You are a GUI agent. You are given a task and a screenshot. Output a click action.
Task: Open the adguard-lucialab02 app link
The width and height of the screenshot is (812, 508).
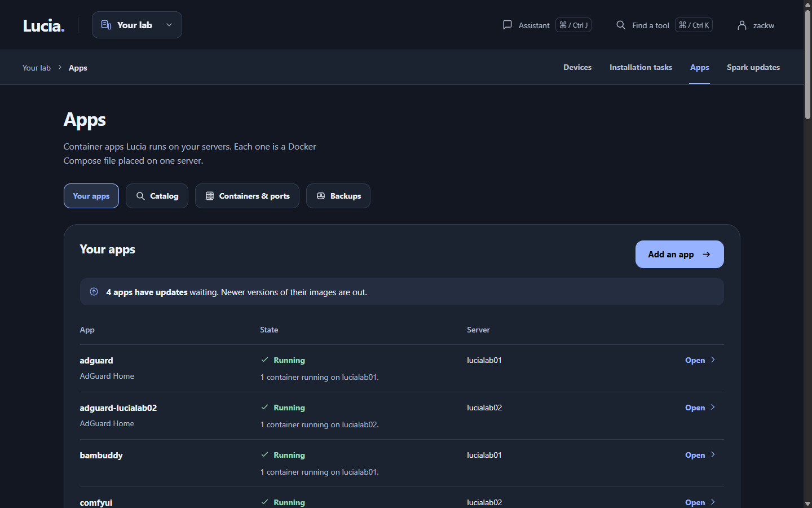point(700,408)
